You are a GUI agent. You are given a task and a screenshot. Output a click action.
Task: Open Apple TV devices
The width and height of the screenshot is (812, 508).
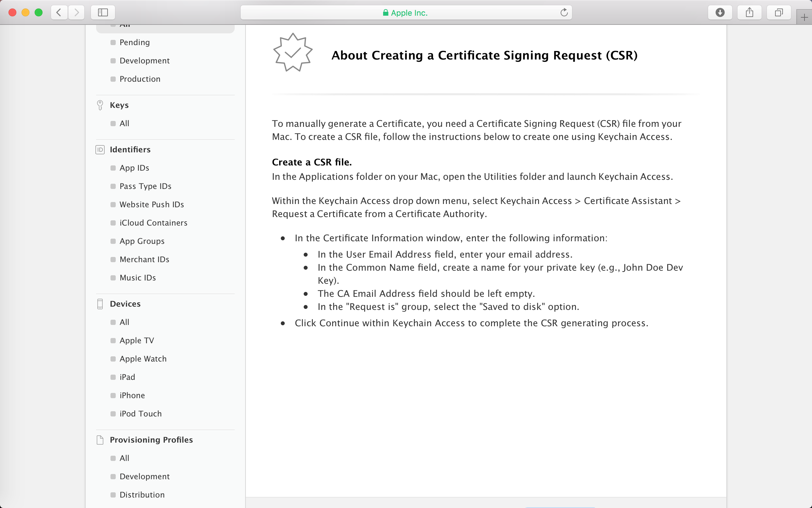(x=136, y=341)
